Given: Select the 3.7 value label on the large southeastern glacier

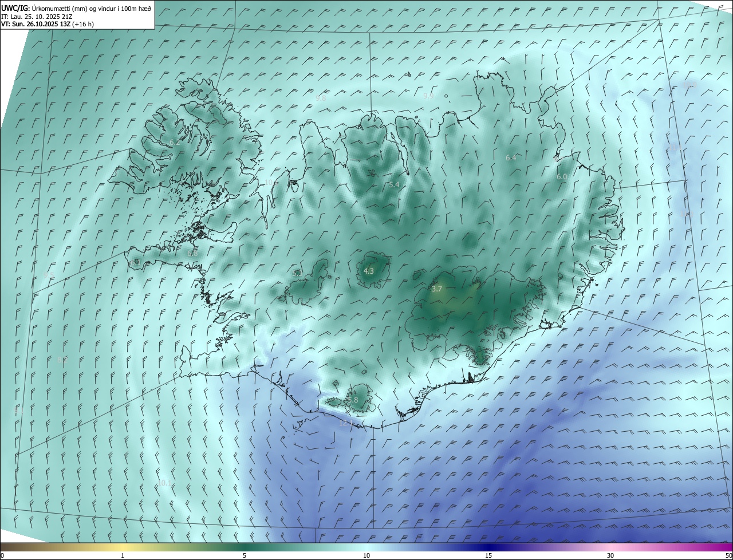Looking at the screenshot, I should (x=437, y=289).
